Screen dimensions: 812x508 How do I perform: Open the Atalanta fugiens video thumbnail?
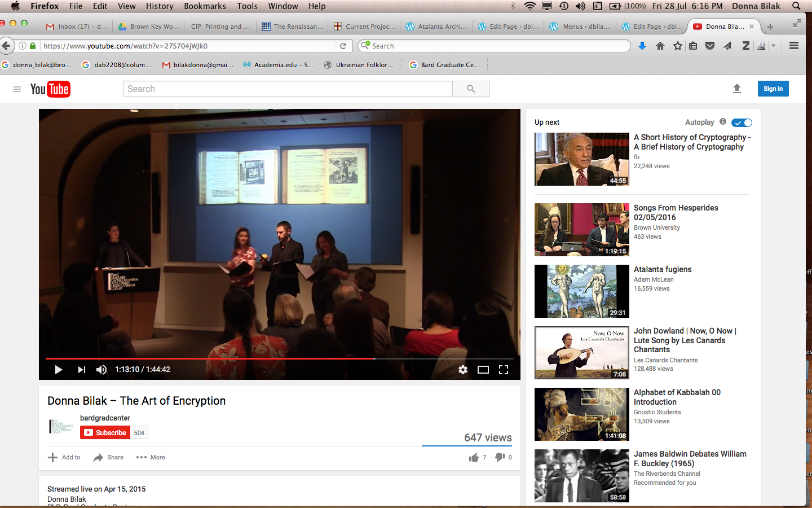tap(581, 291)
